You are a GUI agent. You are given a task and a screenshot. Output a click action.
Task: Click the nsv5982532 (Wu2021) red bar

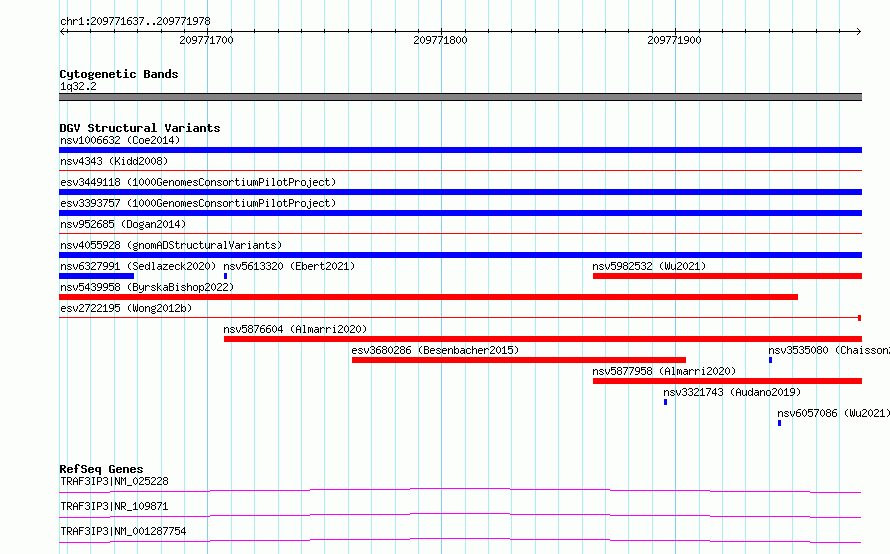[727, 276]
